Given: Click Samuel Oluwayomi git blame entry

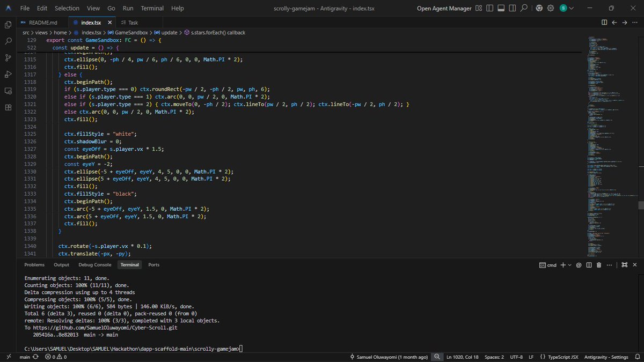Looking at the screenshot, I should [389, 357].
